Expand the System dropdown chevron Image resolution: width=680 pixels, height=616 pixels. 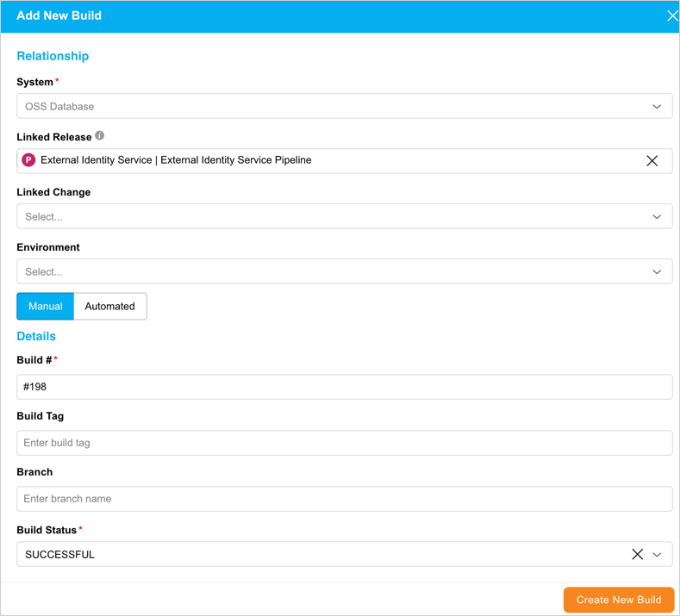[657, 107]
